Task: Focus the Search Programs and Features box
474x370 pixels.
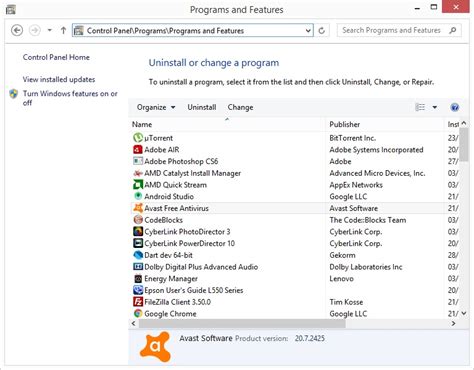Action: [393, 30]
